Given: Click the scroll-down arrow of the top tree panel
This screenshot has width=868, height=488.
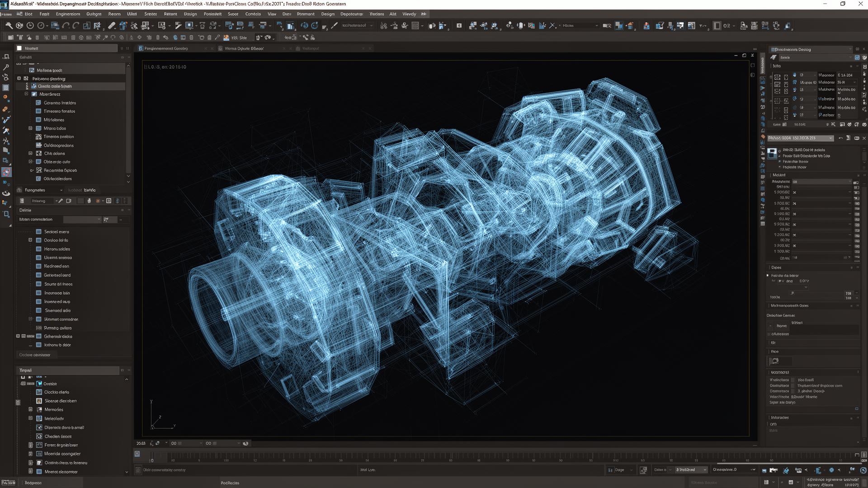Looking at the screenshot, I should point(128,176).
